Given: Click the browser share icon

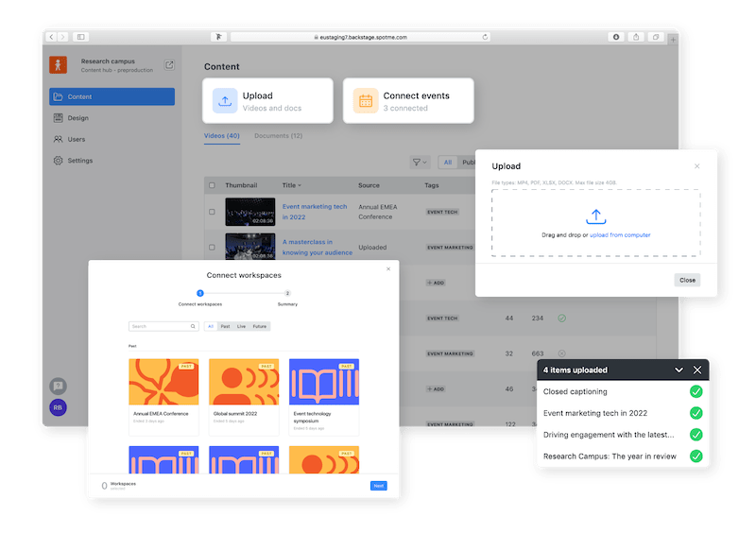Looking at the screenshot, I should point(636,37).
